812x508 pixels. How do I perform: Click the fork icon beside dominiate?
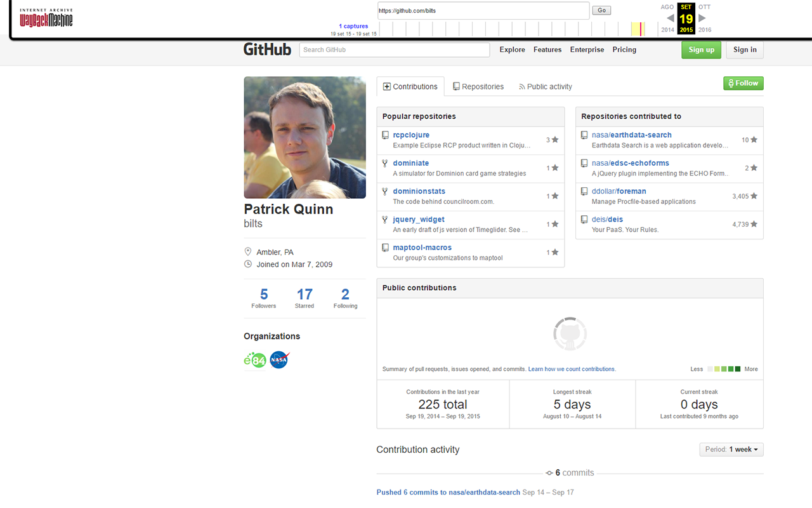click(385, 163)
